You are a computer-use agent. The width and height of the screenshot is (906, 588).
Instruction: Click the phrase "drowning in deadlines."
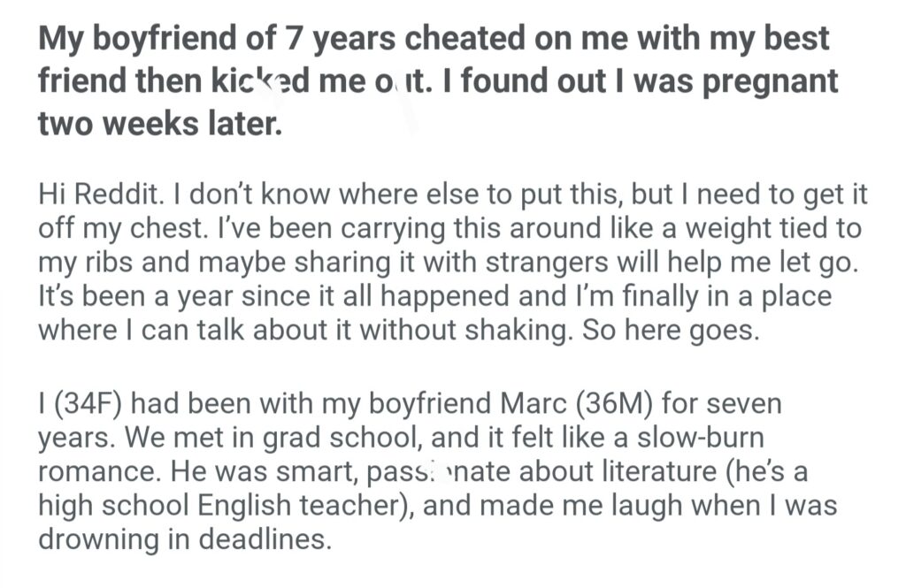click(x=185, y=538)
